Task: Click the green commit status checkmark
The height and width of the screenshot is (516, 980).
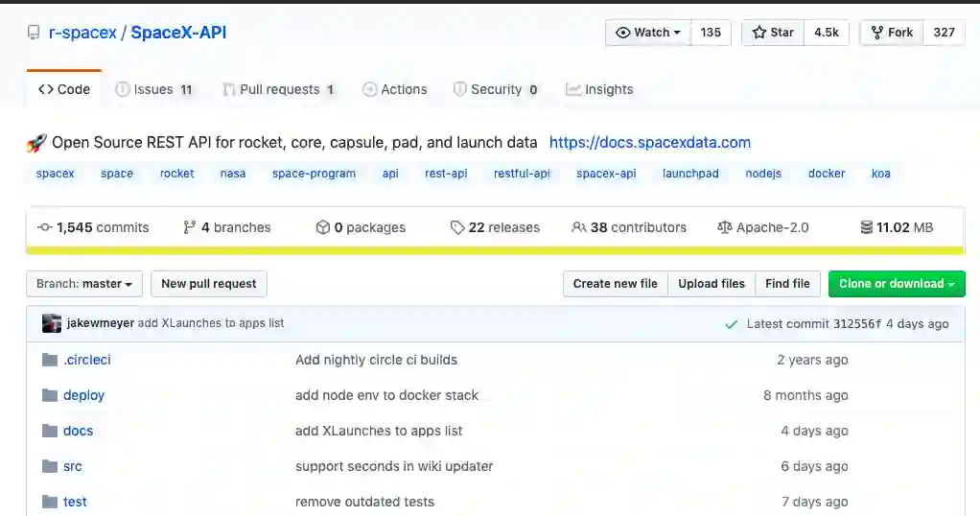Action: pyautogui.click(x=732, y=324)
